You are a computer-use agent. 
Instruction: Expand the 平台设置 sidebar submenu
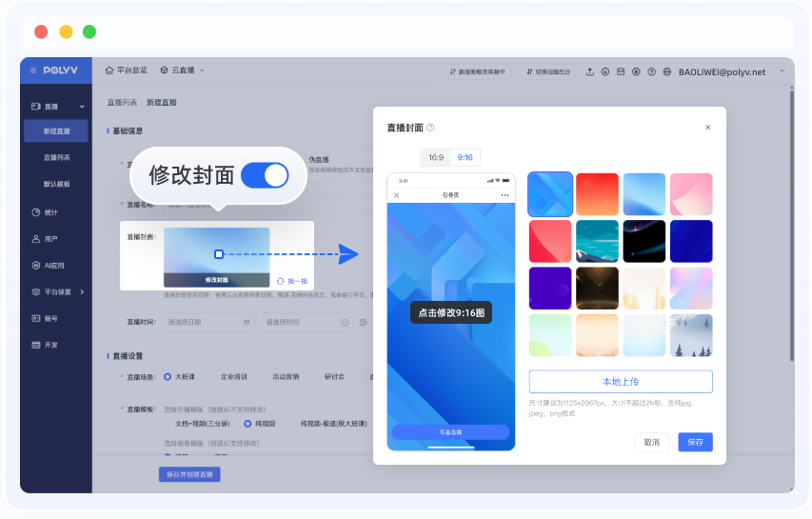click(82, 291)
